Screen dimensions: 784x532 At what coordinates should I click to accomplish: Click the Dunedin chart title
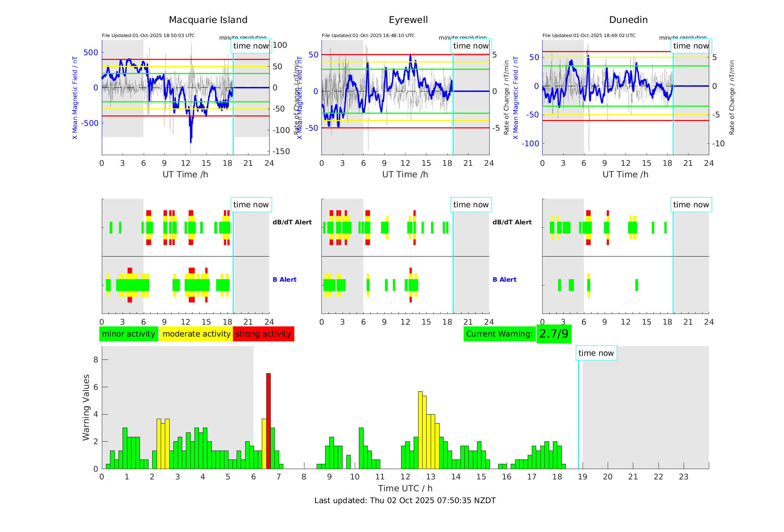pos(628,20)
